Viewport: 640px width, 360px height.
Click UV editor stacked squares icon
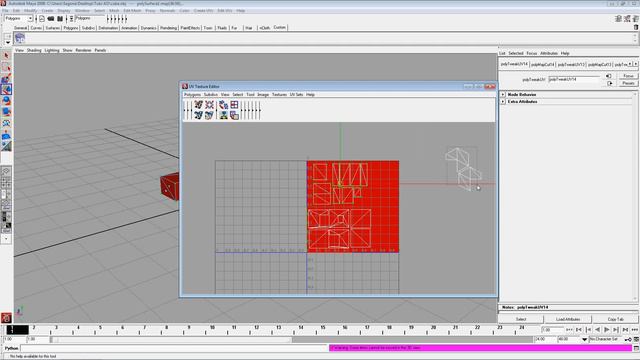click(x=234, y=116)
